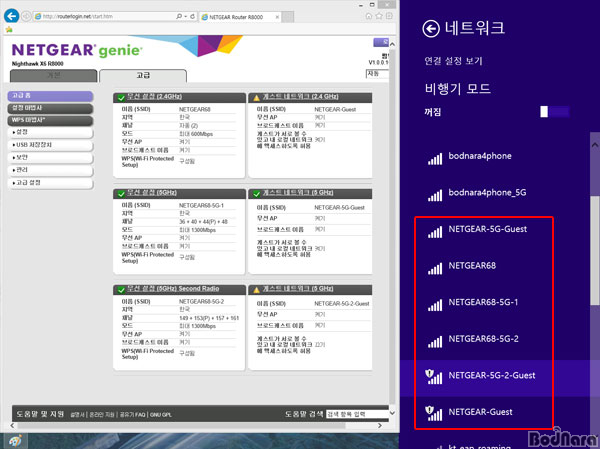600x449 pixels.
Task: Toggle the 비행기 모드 switch
Action: pyautogui.click(x=555, y=112)
